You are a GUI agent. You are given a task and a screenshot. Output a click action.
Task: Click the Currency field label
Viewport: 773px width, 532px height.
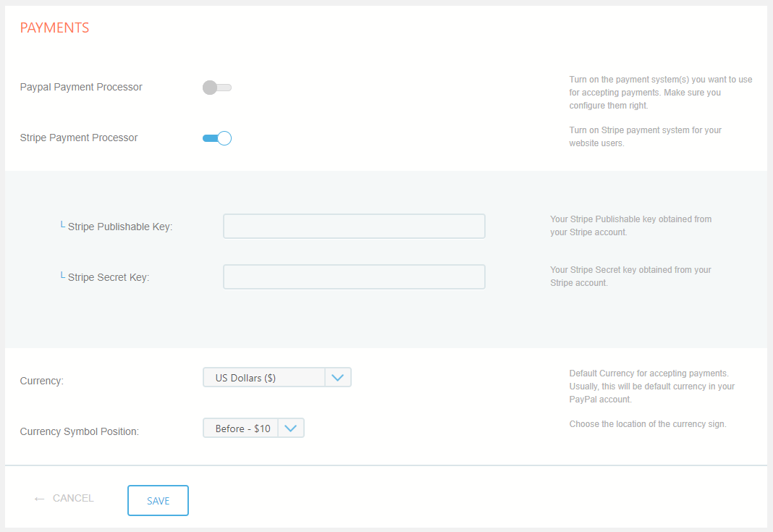click(42, 381)
